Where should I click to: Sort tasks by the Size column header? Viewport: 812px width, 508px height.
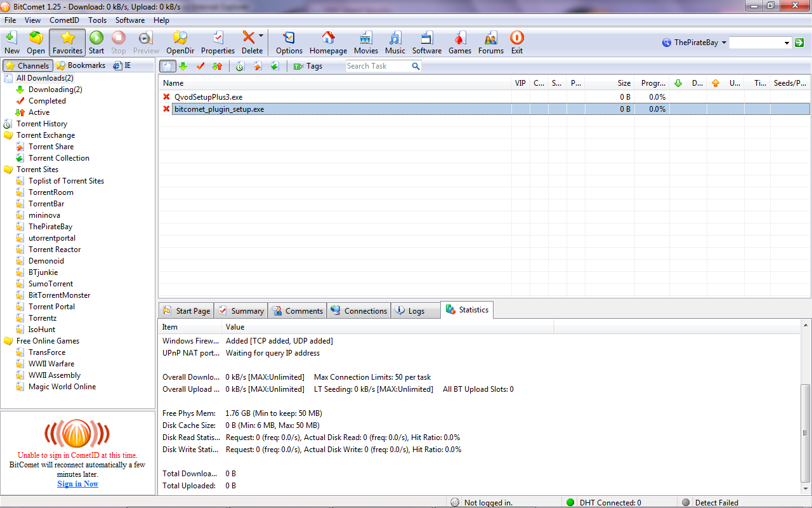609,83
